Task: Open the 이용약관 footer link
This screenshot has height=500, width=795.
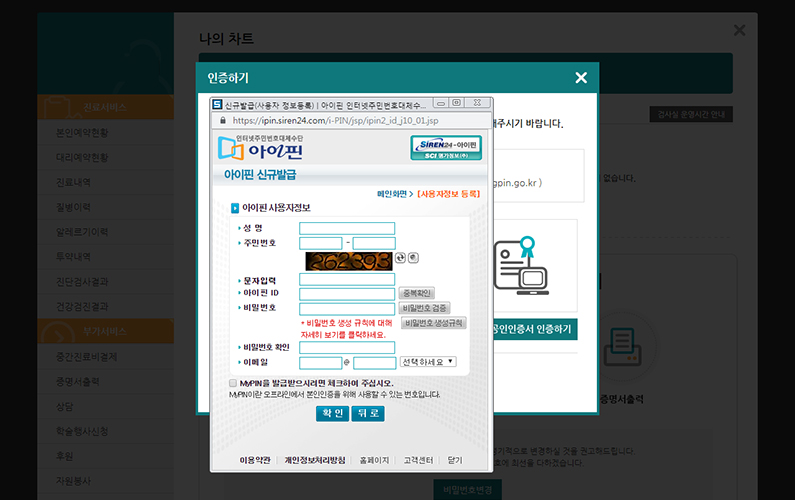Action: point(255,460)
